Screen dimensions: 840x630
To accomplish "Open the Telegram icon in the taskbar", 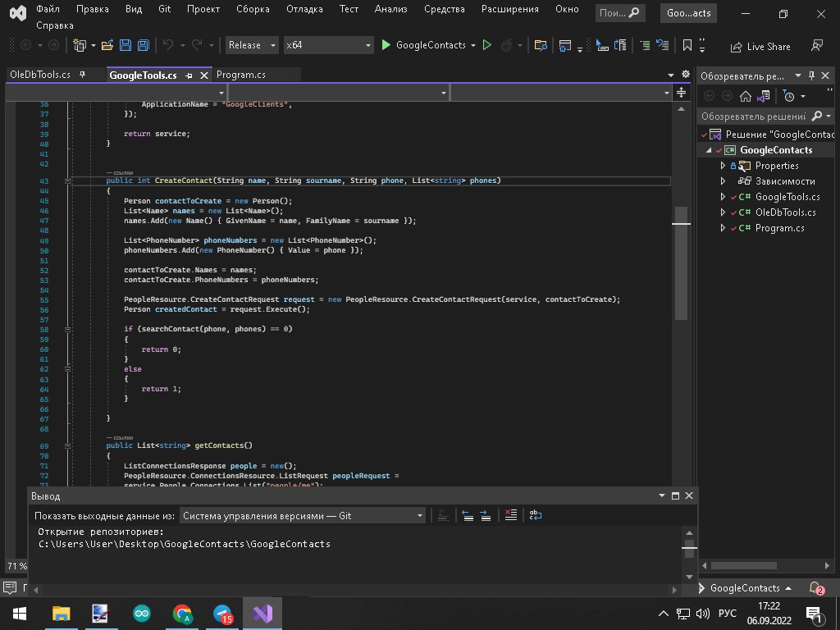I will click(223, 614).
